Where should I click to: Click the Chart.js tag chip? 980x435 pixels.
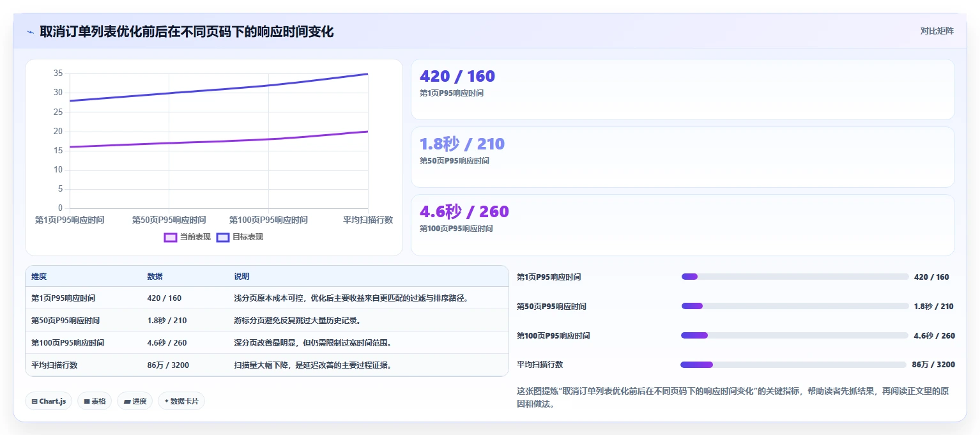tap(49, 401)
